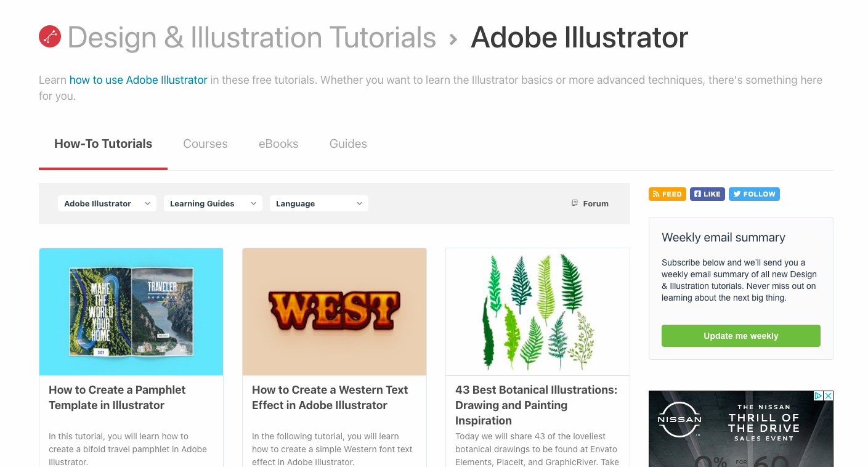Click the Western font text effect description

pyautogui.click(x=332, y=449)
